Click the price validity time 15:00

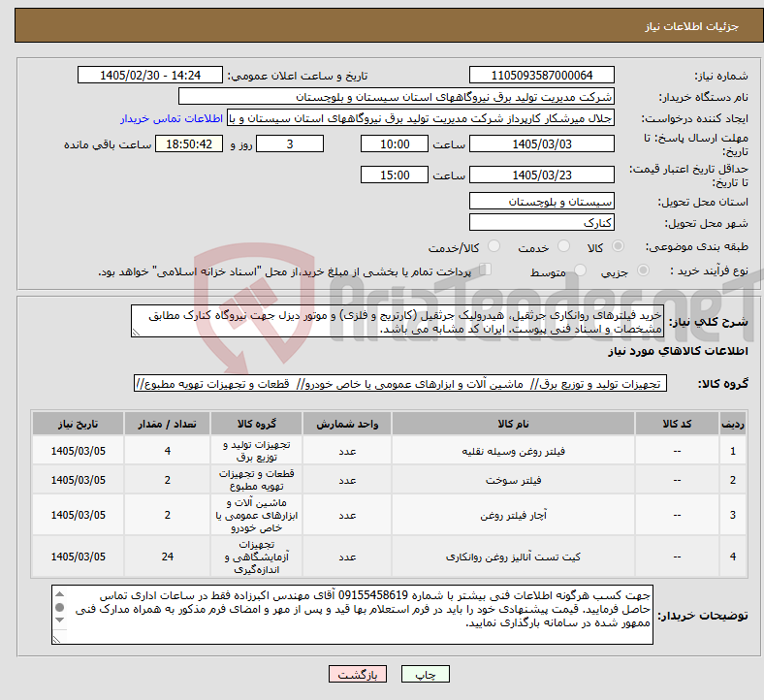[x=395, y=175]
